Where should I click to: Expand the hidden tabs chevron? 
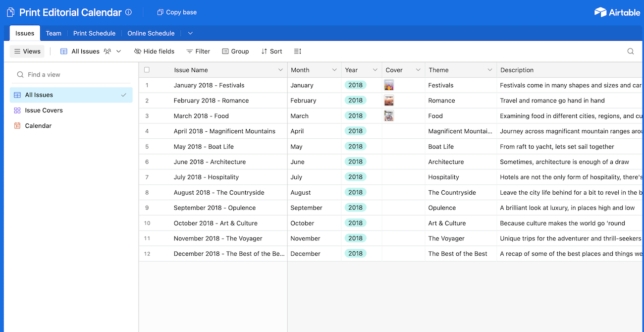[x=190, y=33]
